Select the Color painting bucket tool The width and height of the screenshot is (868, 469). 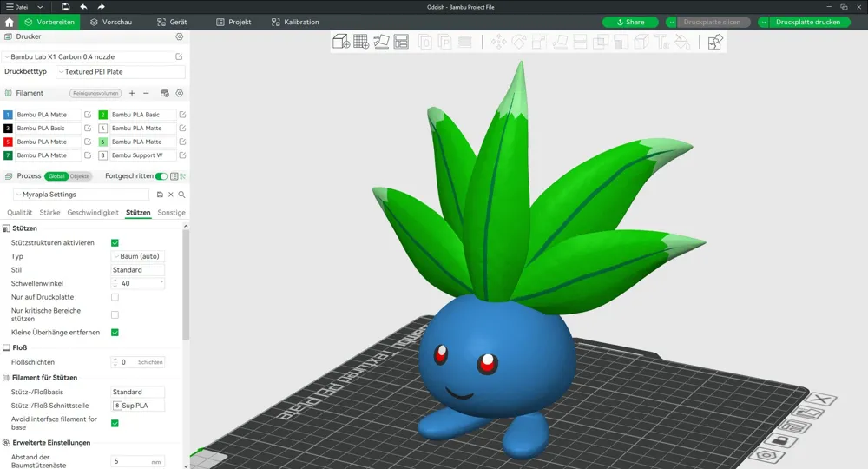tap(682, 42)
